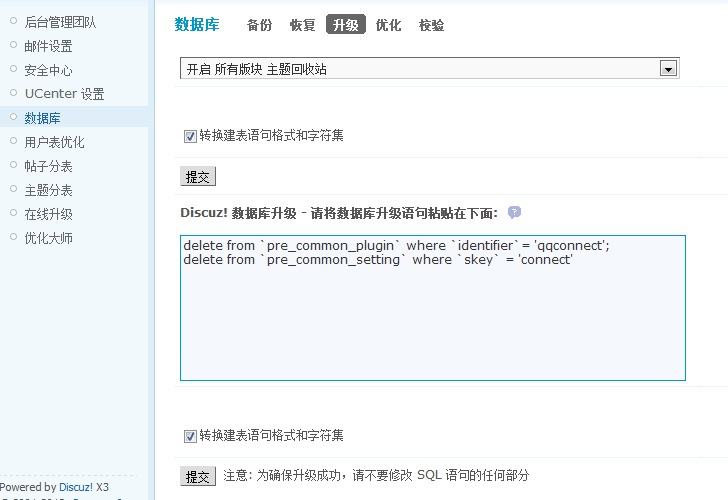Switch to the 恢复 tab
Viewport: 728px width, 500px height.
303,25
